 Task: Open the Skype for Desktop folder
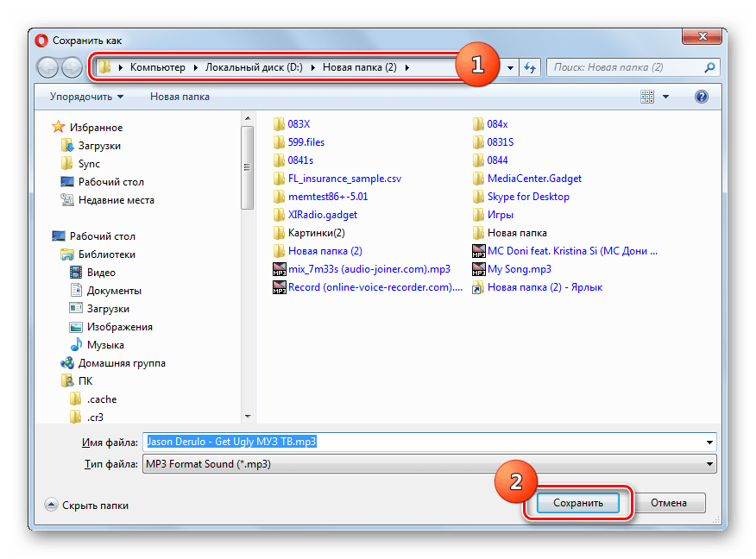coord(527,197)
